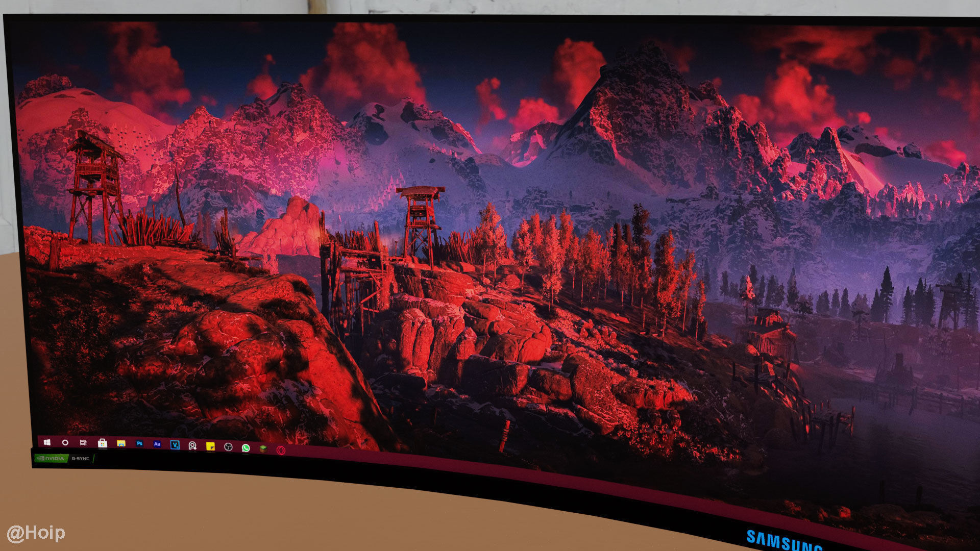980x551 pixels.
Task: Click the @Hoip watermark text
Action: pos(36,533)
